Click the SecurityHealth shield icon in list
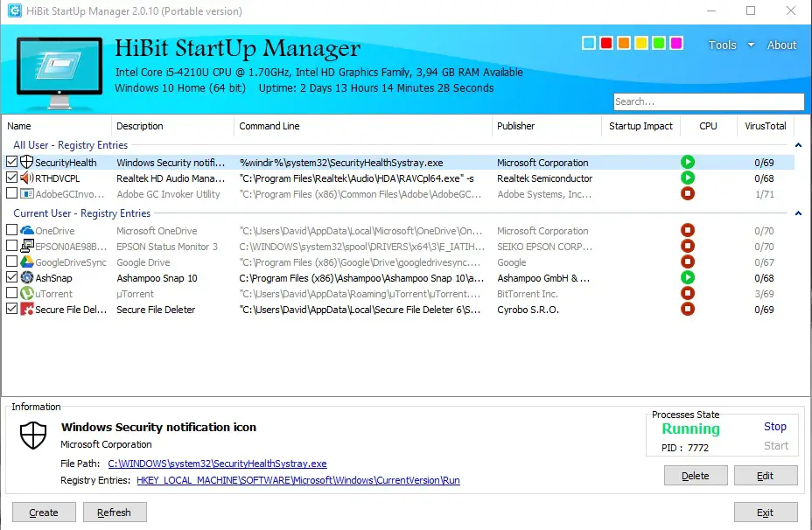This screenshot has height=530, width=812. [26, 163]
